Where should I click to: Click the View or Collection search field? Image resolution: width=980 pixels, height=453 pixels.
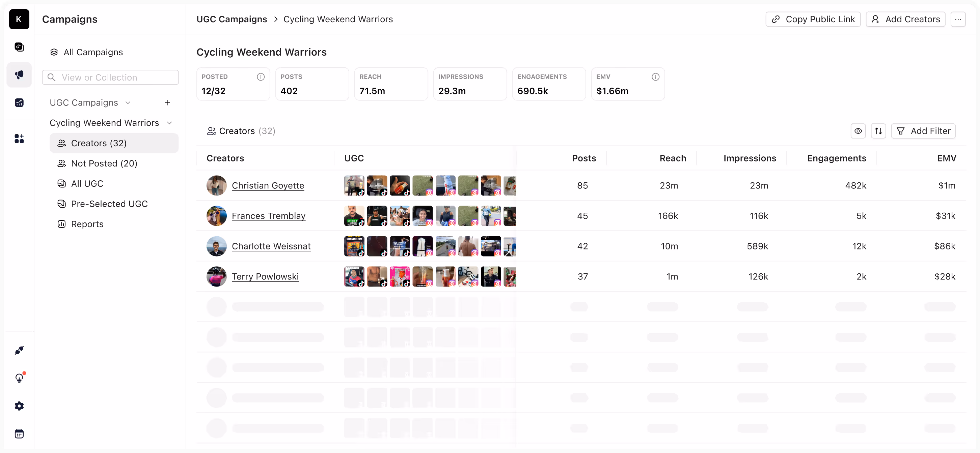click(x=110, y=78)
